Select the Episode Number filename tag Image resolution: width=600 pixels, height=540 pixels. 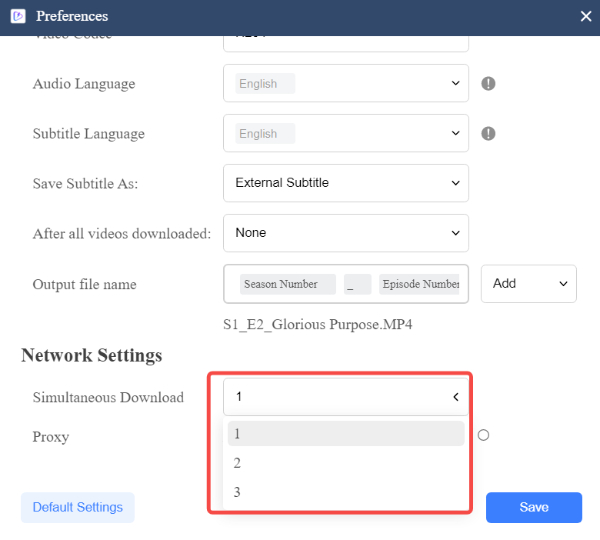[x=419, y=284]
